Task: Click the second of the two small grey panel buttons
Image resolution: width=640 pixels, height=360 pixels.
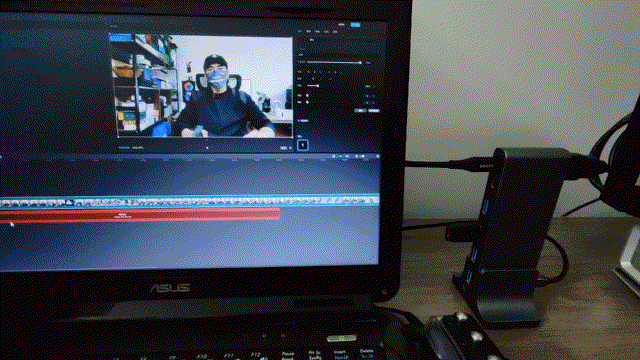Action: point(373,111)
